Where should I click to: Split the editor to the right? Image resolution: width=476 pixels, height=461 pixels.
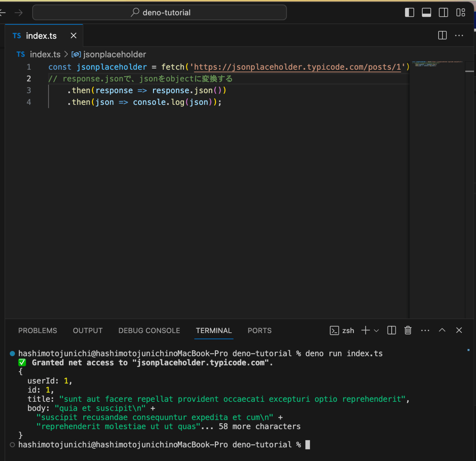click(442, 35)
